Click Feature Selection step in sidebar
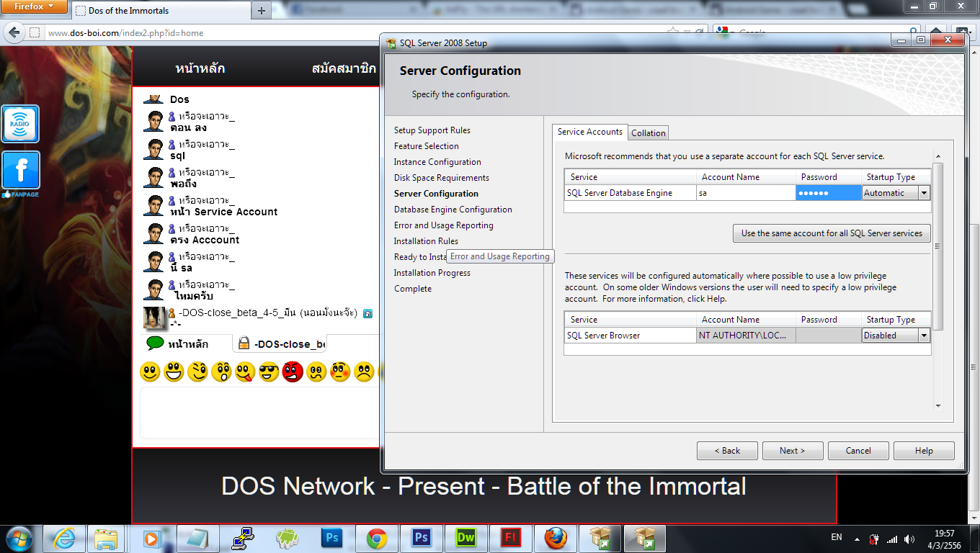Viewport: 980px width, 553px height. coord(427,146)
